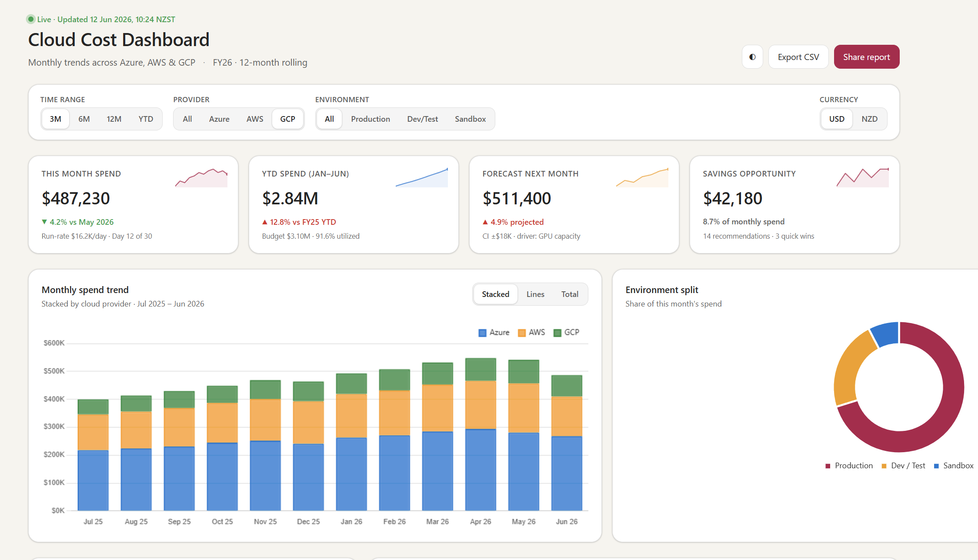Click the green Live status indicator dot

(x=30, y=19)
